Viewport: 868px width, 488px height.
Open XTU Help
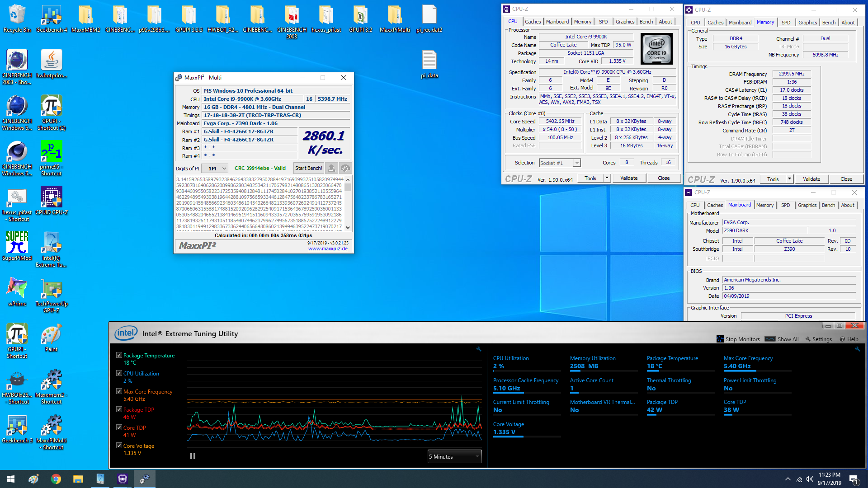point(849,339)
